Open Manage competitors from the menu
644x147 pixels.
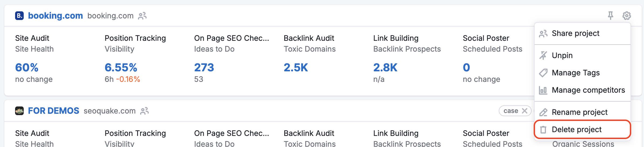tap(588, 90)
